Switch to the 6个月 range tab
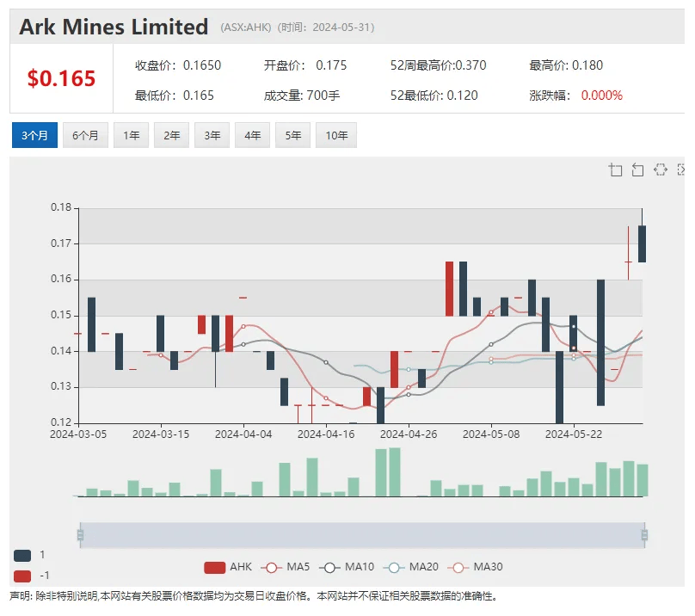Image resolution: width=695 pixels, height=616 pixels. tap(85, 135)
